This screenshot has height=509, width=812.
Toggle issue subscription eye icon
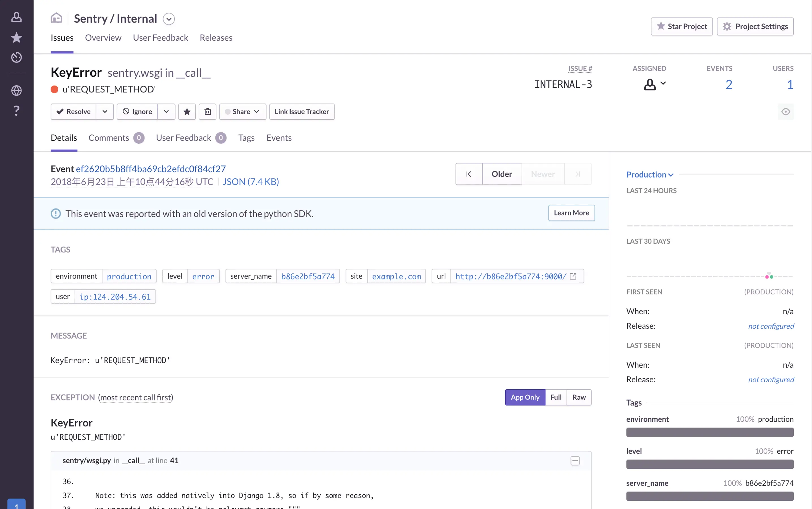click(785, 111)
